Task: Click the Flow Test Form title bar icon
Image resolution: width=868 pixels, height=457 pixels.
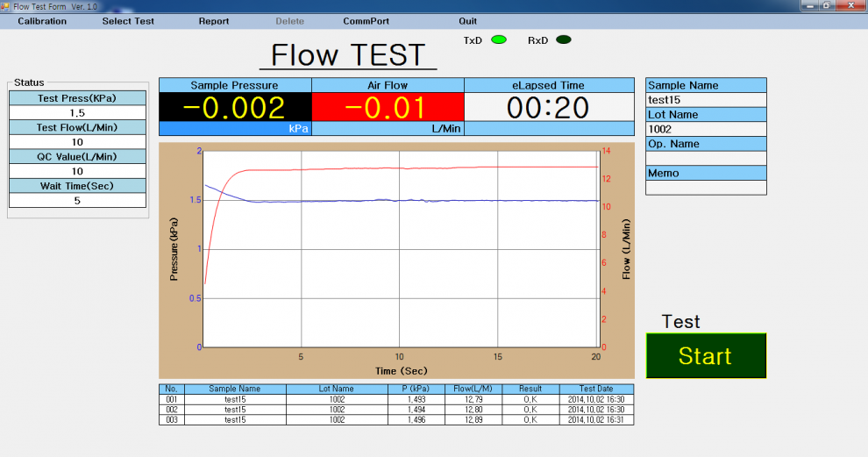Action: (x=5, y=6)
